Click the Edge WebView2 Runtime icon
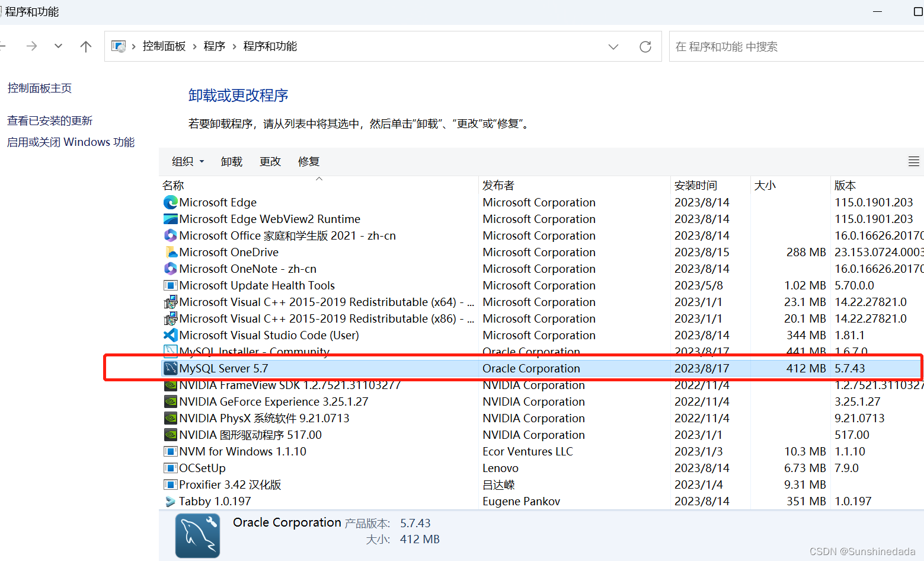Image resolution: width=924 pixels, height=561 pixels. tap(171, 219)
